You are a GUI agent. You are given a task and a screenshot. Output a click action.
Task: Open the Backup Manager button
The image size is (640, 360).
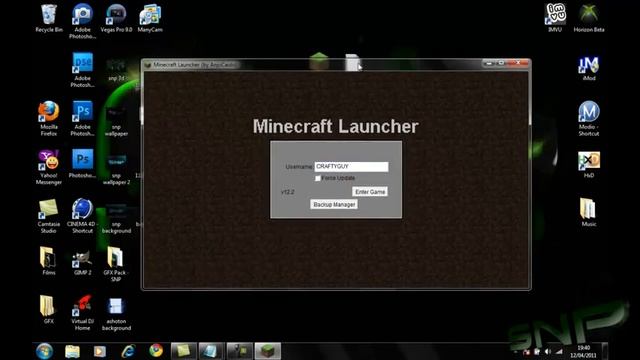(334, 204)
